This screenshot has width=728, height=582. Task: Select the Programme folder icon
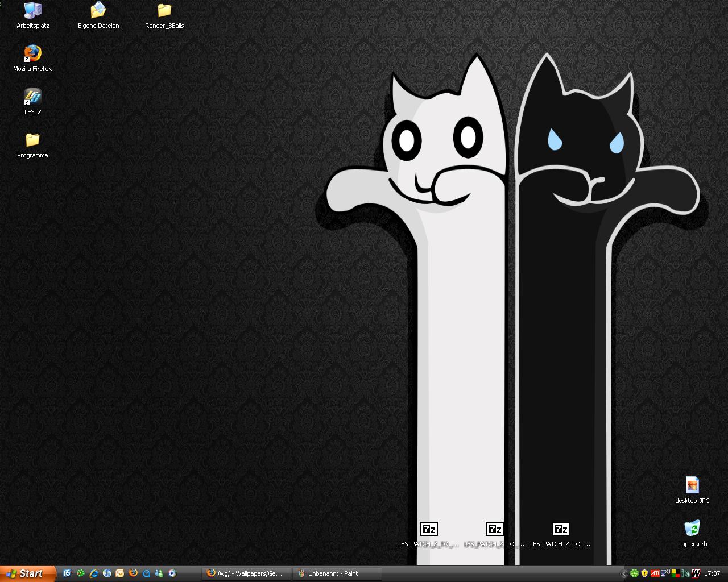point(32,145)
